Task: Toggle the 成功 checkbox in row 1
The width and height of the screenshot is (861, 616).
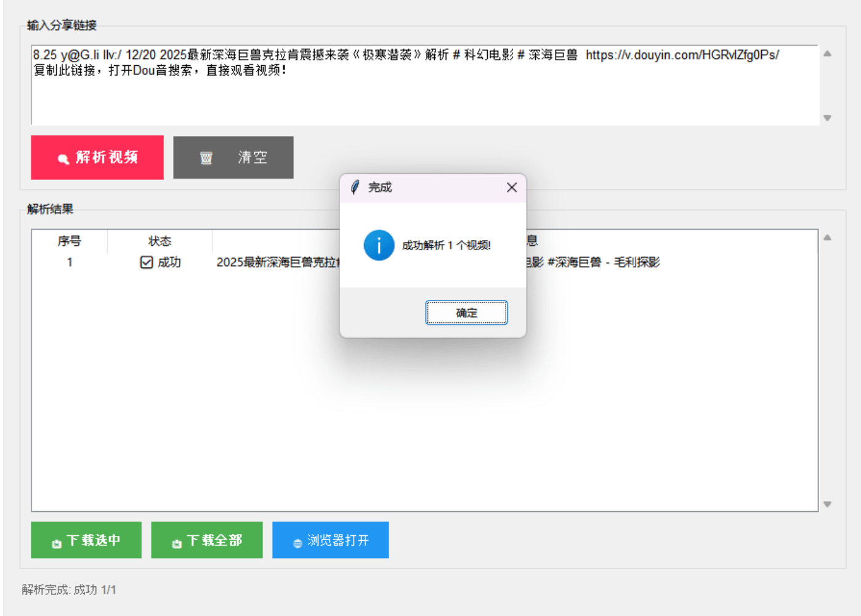Action: tap(147, 262)
